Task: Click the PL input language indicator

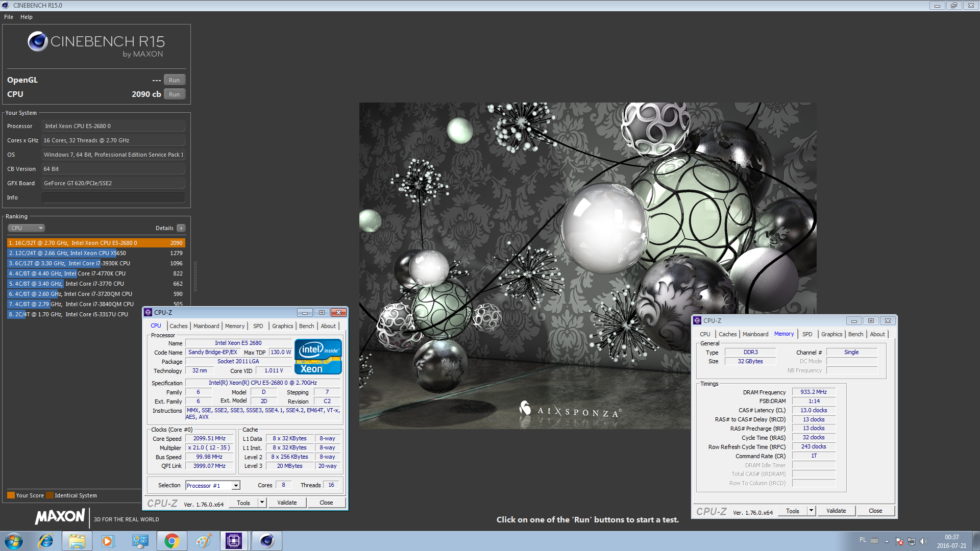Action: [x=863, y=540]
